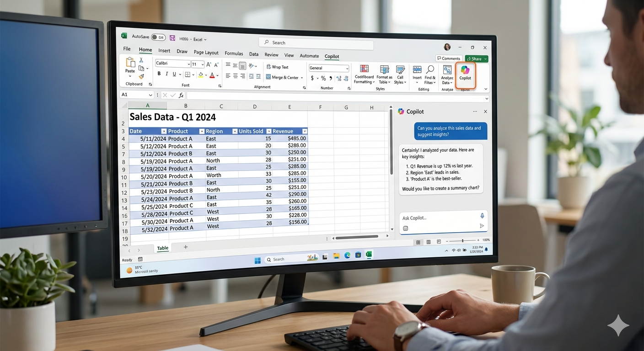Toggle Underline formatting
The image size is (644, 351).
coord(174,74)
